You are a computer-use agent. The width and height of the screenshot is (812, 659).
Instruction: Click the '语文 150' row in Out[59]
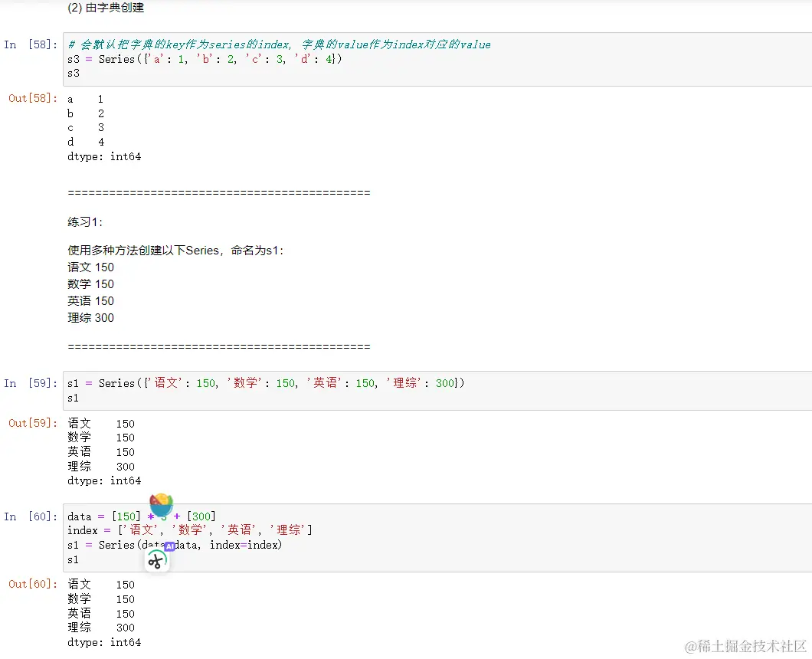(x=101, y=423)
